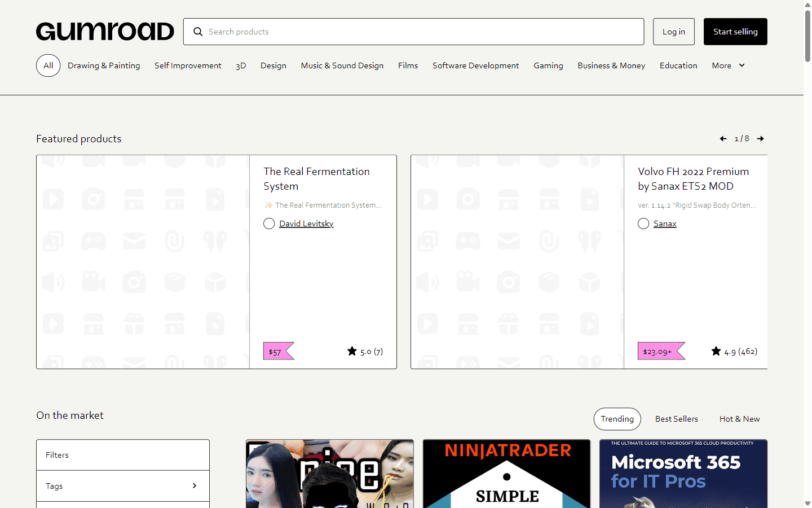This screenshot has width=812, height=508.
Task: Select the All category tab
Action: coord(48,65)
